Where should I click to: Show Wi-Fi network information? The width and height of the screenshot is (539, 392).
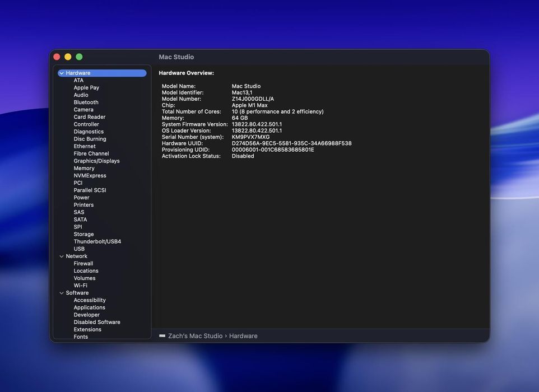[80, 286]
